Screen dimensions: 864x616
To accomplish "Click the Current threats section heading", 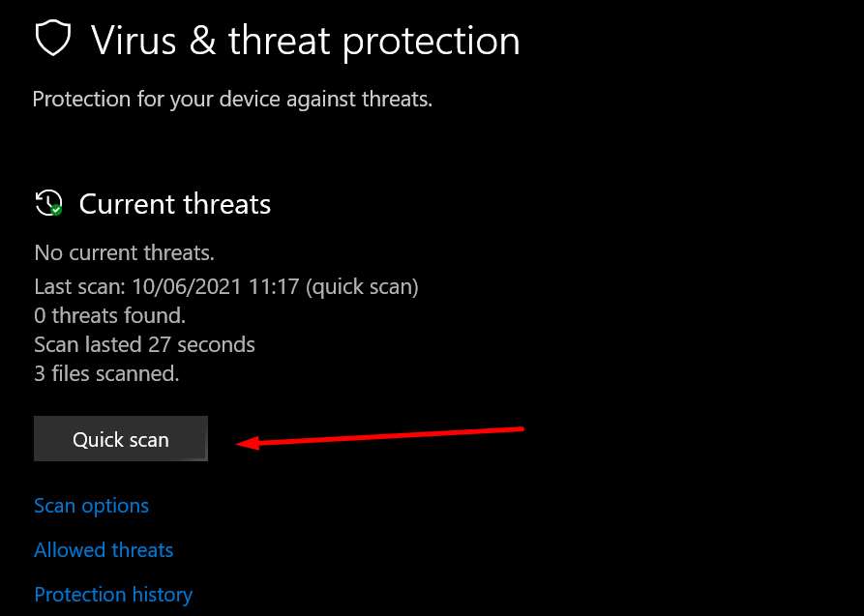I will pos(175,204).
